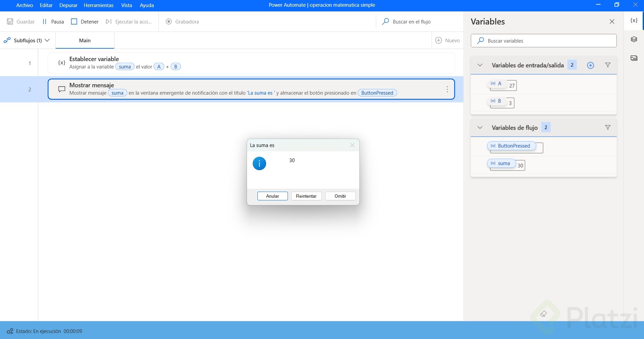Click the status bar gears icon
Screen dimensions: 644x339
click(x=10, y=331)
